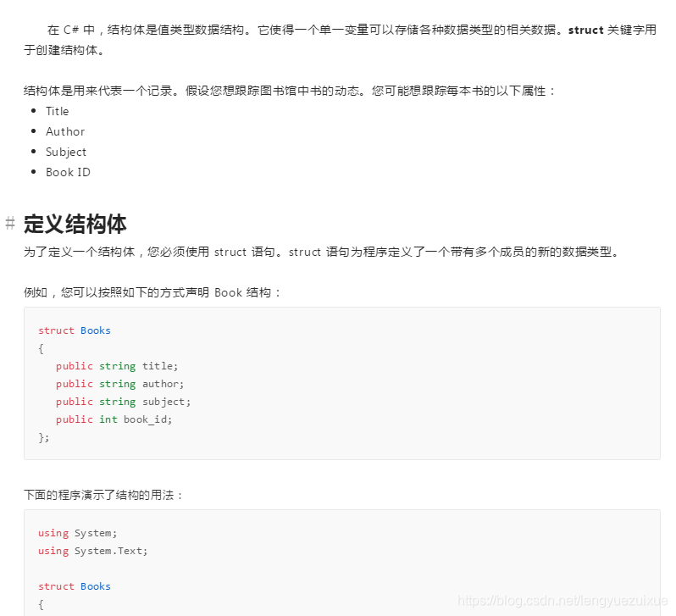This screenshot has width=676, height=616.
Task: Click sentence starting 例如，您可以按照
Action: pyautogui.click(x=152, y=292)
